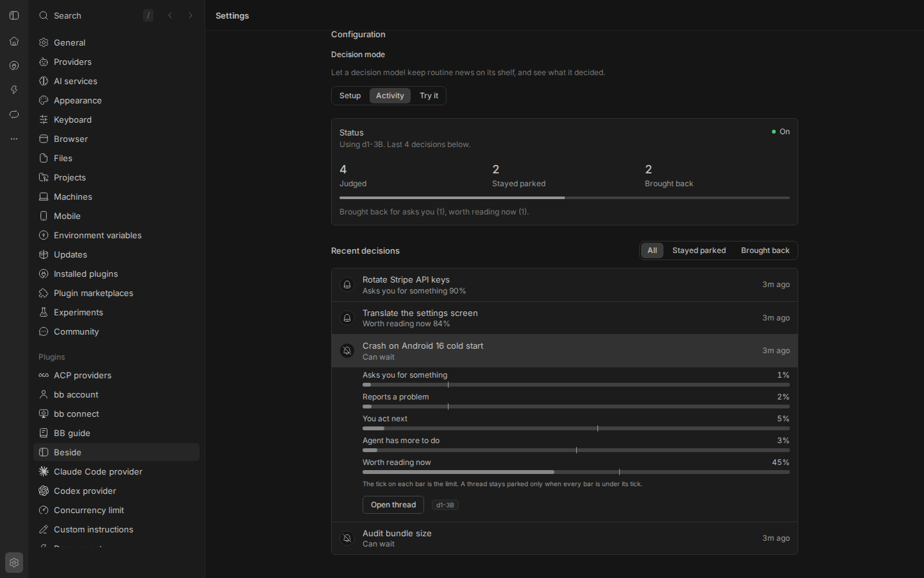This screenshot has width=924, height=578.
Task: Click the Claude Code provider starburst icon
Action: coord(44,471)
